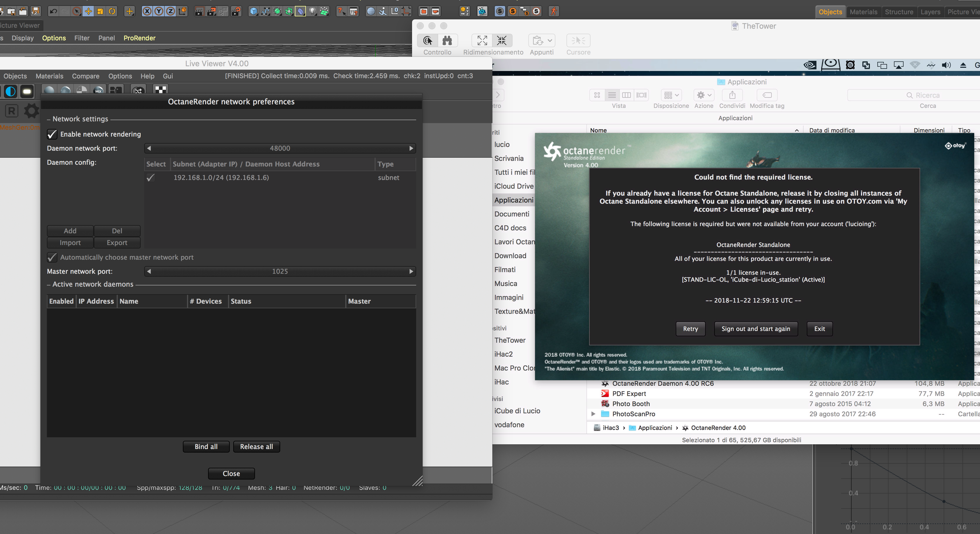The width and height of the screenshot is (980, 534).
Task: Switch to the Structure tab
Action: (899, 12)
